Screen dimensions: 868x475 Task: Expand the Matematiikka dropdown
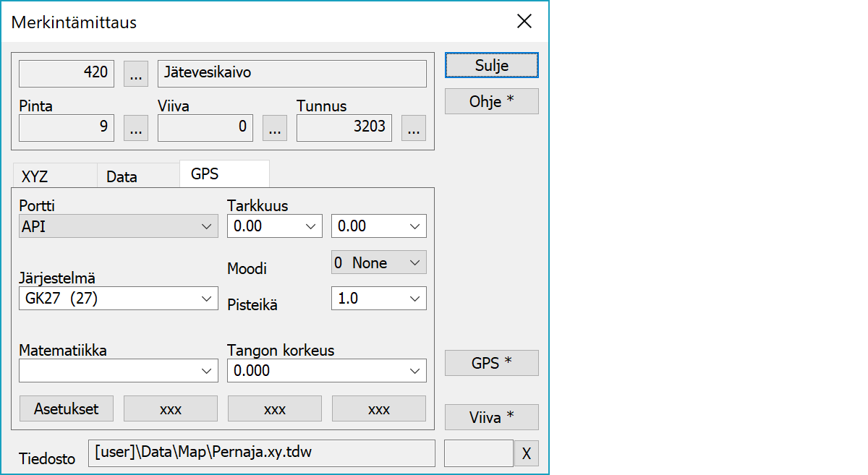tap(118, 371)
